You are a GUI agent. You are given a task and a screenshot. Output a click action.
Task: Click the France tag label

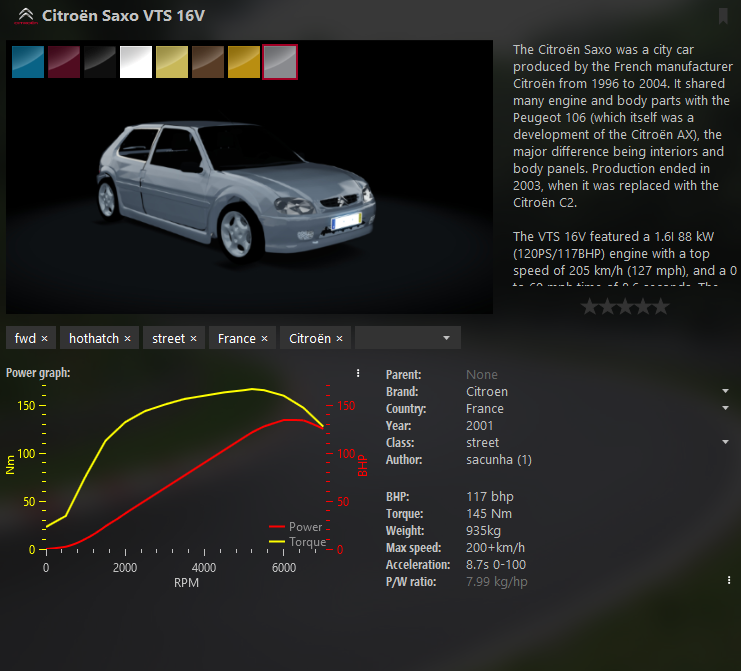coord(237,338)
